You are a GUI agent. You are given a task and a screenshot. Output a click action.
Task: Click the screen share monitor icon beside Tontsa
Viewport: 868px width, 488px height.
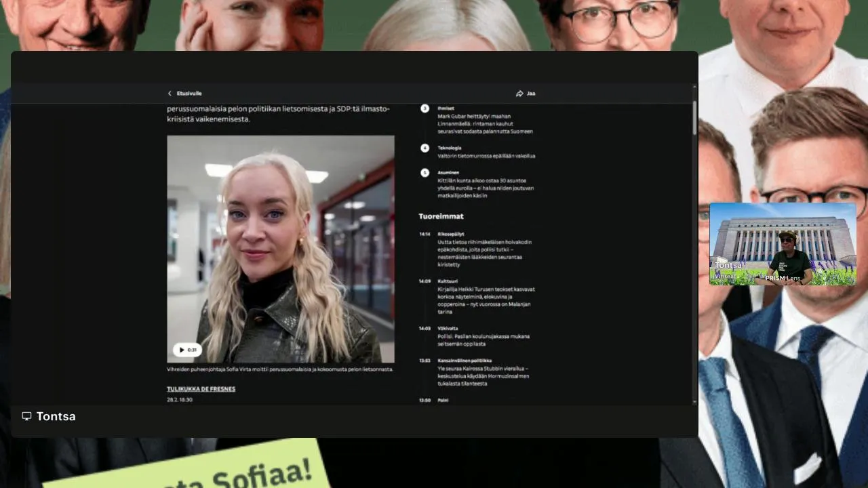click(26, 416)
